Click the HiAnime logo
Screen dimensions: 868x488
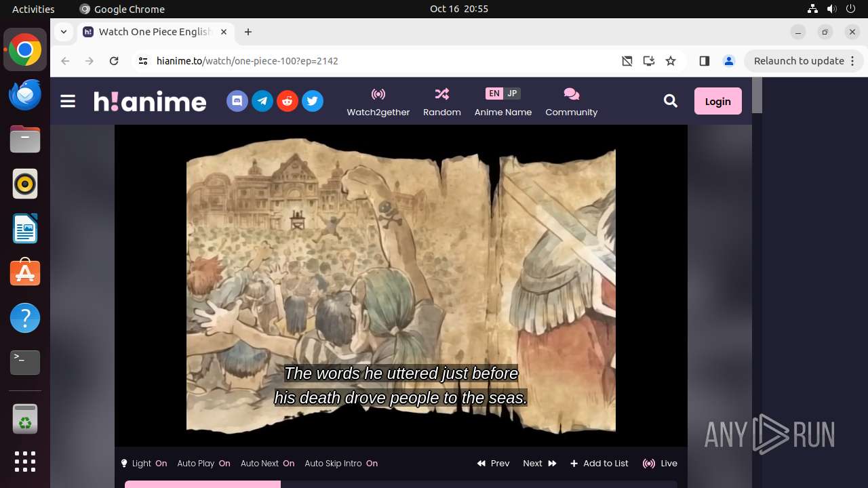point(150,101)
